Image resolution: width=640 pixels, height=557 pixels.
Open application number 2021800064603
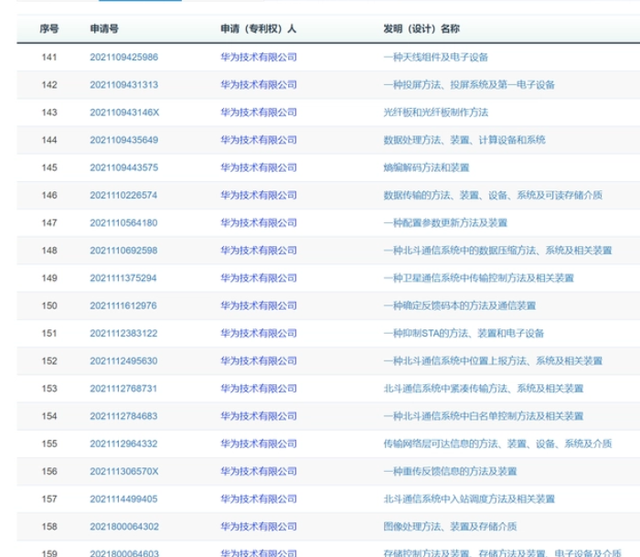(x=124, y=553)
